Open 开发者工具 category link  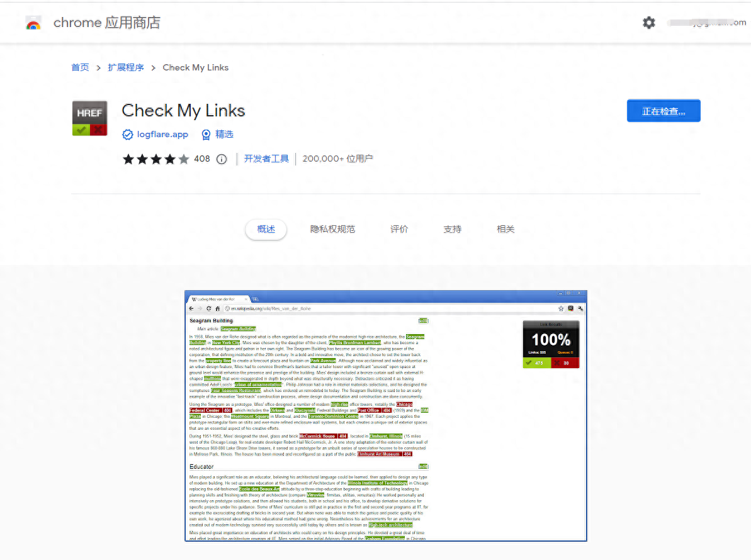pyautogui.click(x=267, y=159)
